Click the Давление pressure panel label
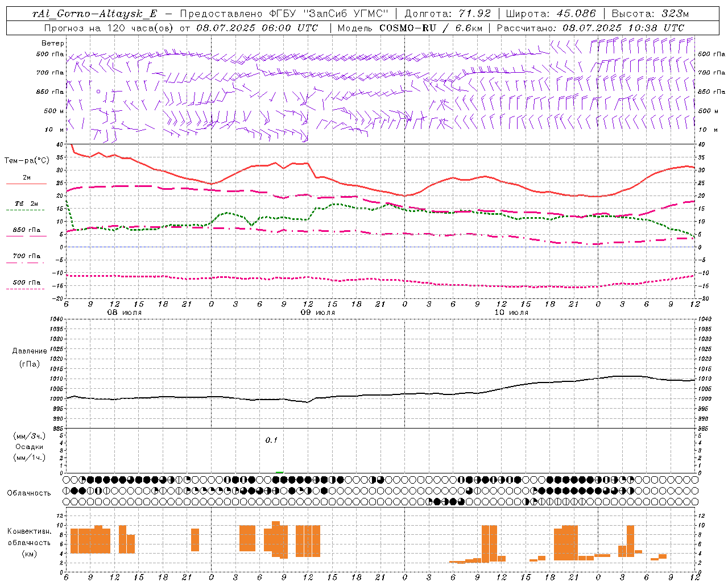The image size is (728, 582). [28, 351]
